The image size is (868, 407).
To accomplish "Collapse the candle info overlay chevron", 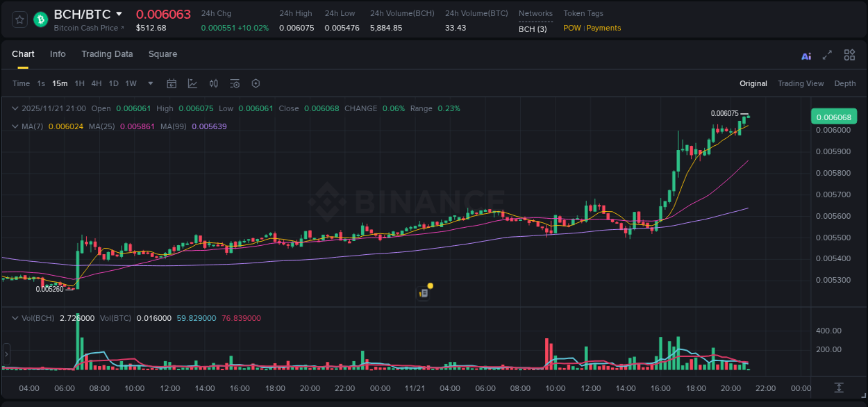I will click(x=15, y=108).
